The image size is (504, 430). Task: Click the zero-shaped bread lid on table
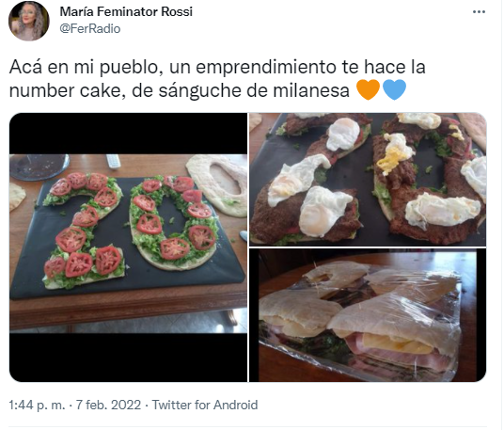217,185
